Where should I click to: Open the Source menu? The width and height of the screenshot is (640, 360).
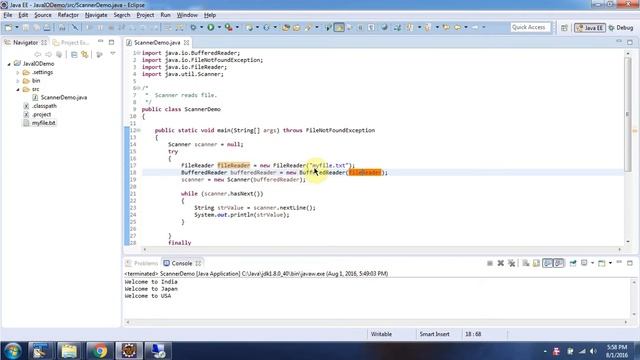[x=43, y=15]
